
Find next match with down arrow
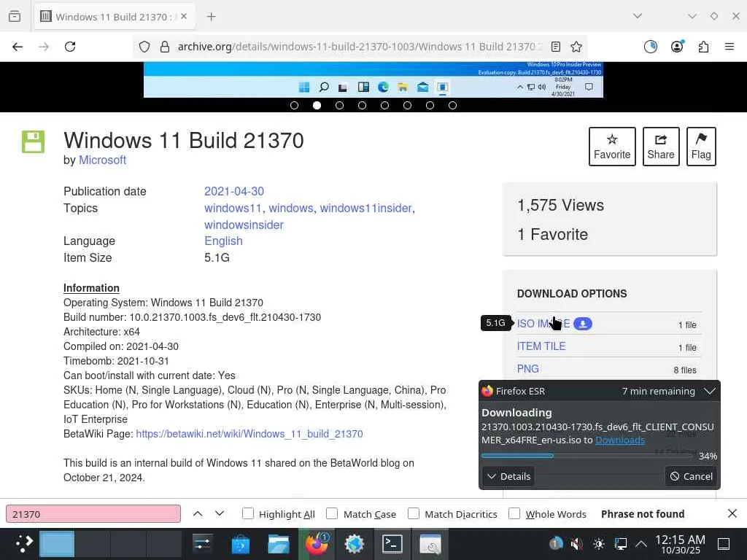click(220, 514)
